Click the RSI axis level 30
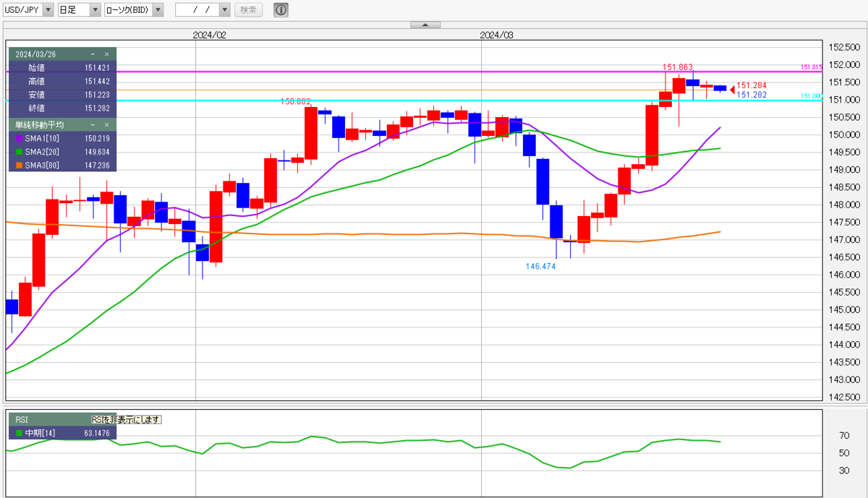Image resolution: width=868 pixels, height=498 pixels. (x=843, y=471)
